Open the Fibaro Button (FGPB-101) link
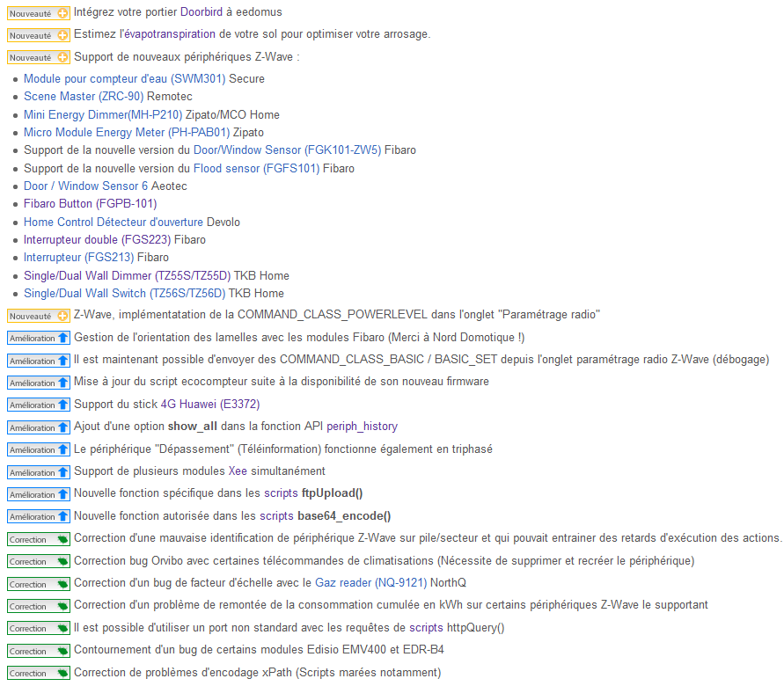The image size is (784, 686). click(x=91, y=204)
